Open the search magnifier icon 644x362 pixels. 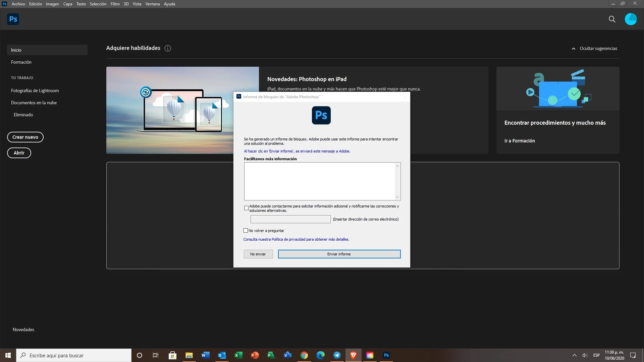pos(612,19)
